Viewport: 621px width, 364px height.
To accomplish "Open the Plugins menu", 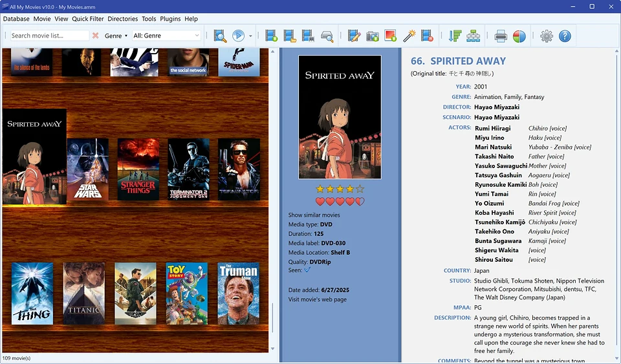I will (x=170, y=19).
